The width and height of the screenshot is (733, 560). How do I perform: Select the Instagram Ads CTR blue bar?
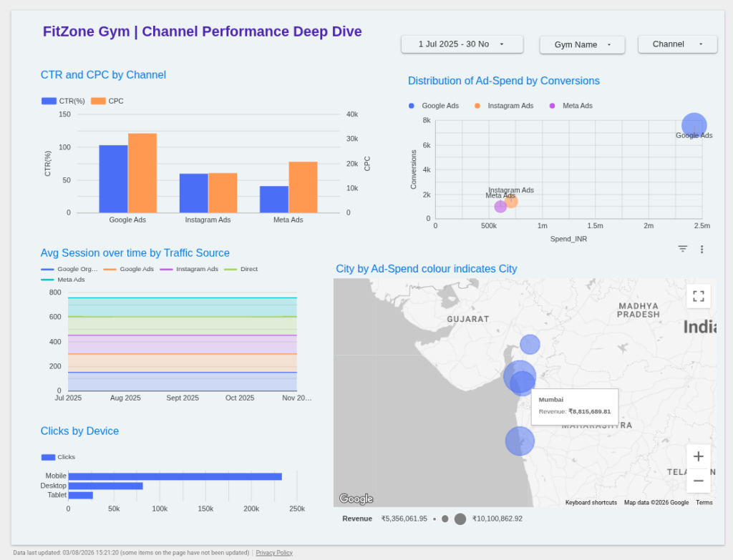(193, 193)
